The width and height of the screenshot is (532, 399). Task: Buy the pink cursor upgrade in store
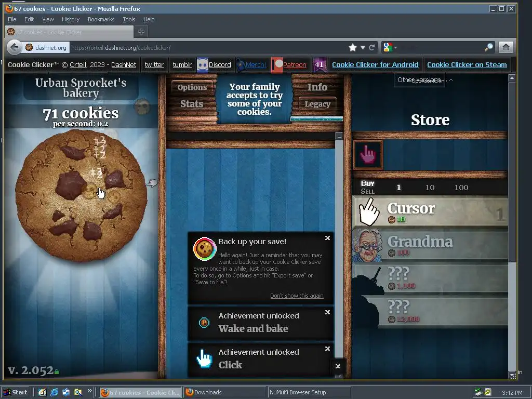tap(368, 155)
